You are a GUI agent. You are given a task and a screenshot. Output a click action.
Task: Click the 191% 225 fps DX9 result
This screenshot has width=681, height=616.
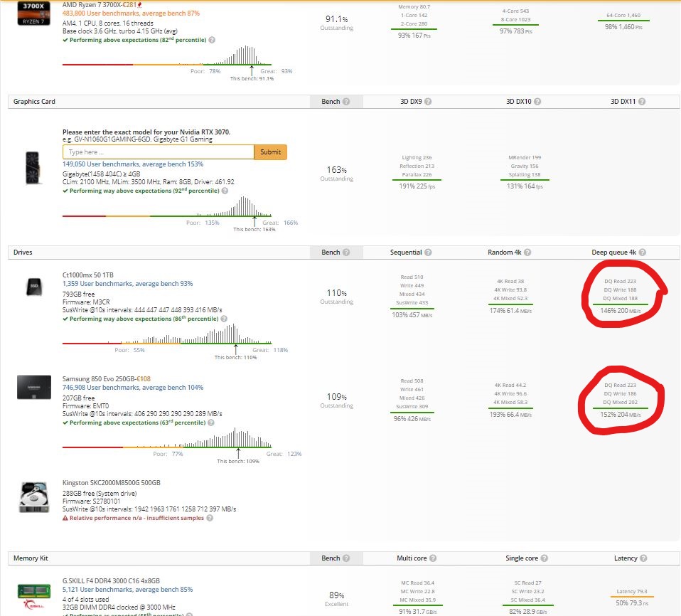417,186
